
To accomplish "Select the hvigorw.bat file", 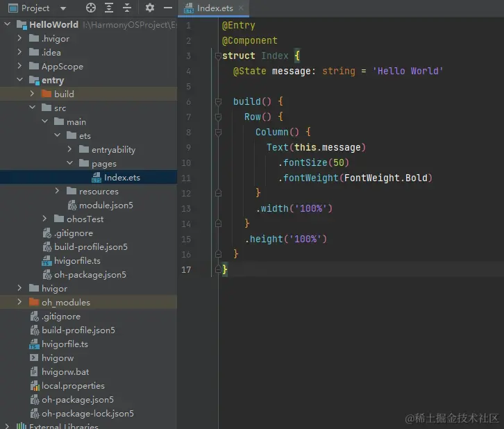I will pos(65,372).
